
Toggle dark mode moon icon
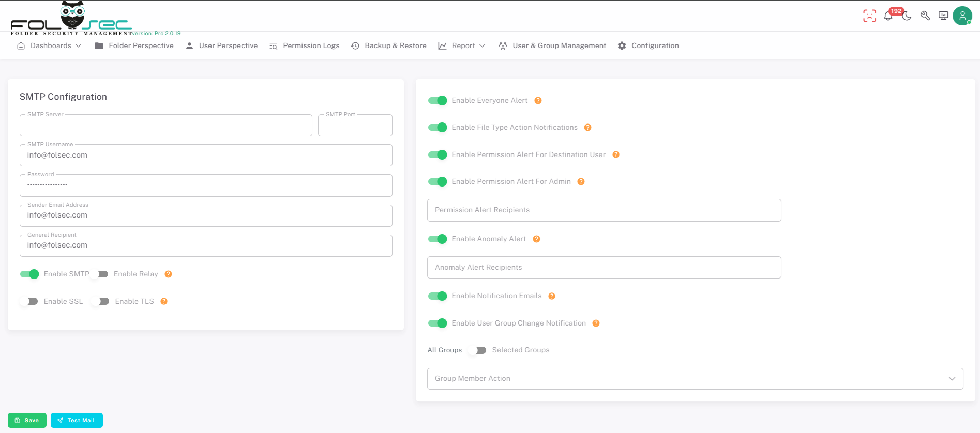(907, 16)
